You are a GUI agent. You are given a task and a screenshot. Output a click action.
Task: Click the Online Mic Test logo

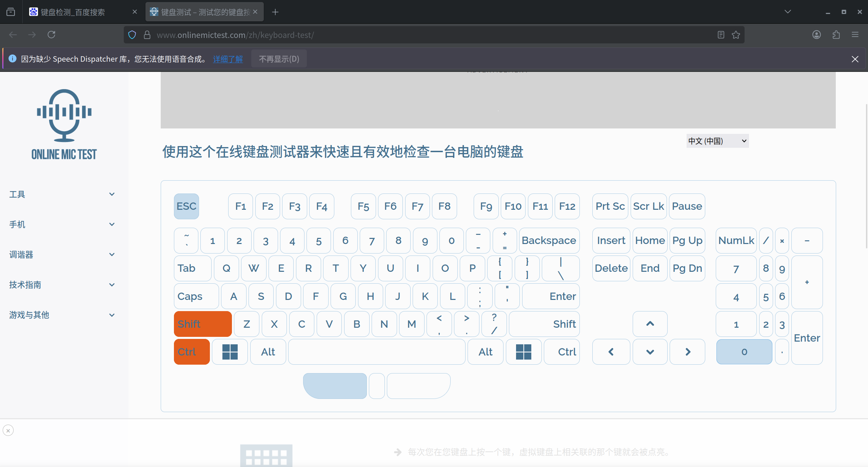[64, 125]
